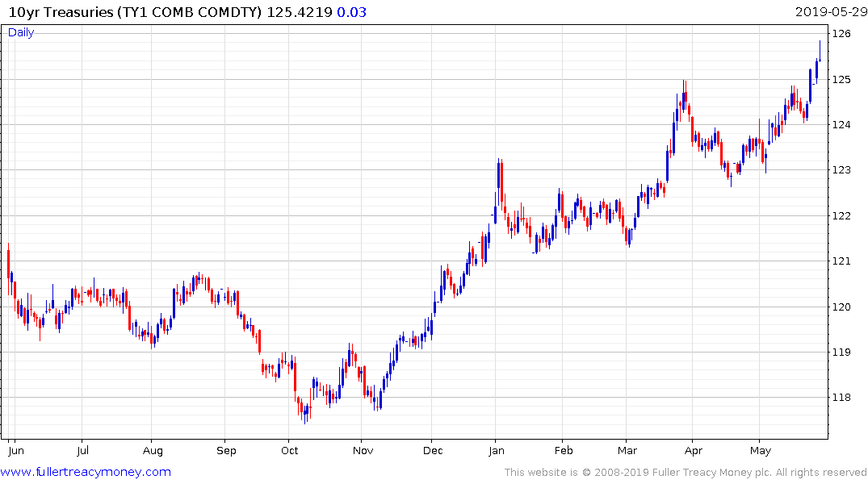Click the Sep month axis label
The image size is (868, 484).
coord(226,451)
